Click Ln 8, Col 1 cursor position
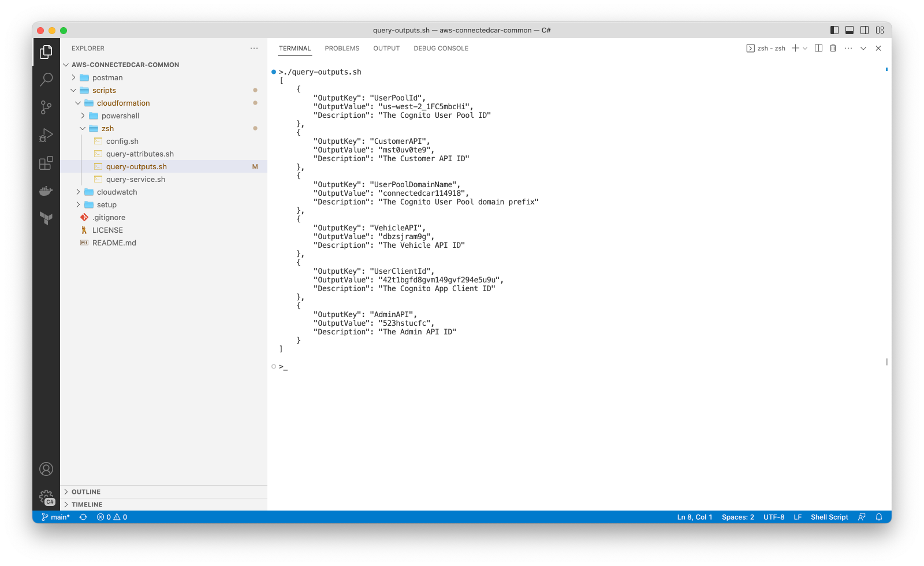This screenshot has width=924, height=566. coord(695,517)
